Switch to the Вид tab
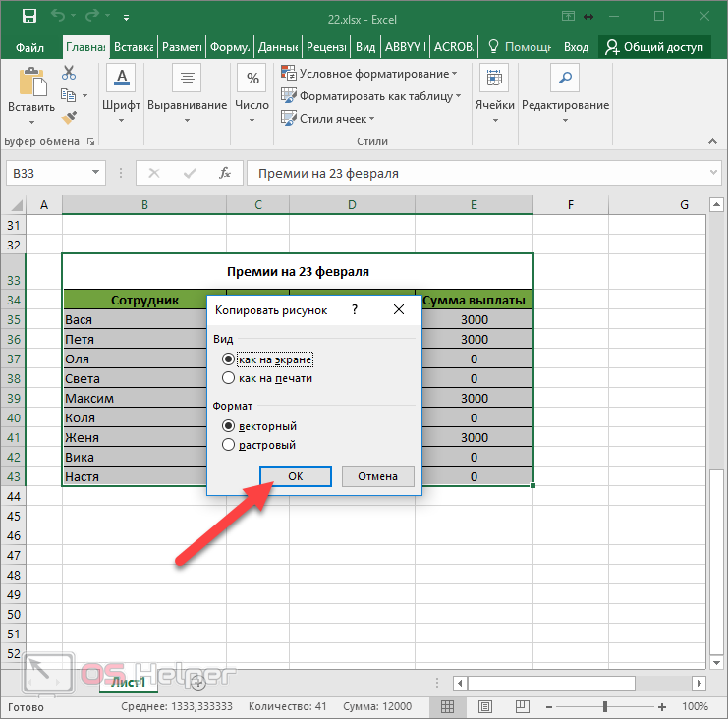The height and width of the screenshot is (719, 728). pos(365,47)
